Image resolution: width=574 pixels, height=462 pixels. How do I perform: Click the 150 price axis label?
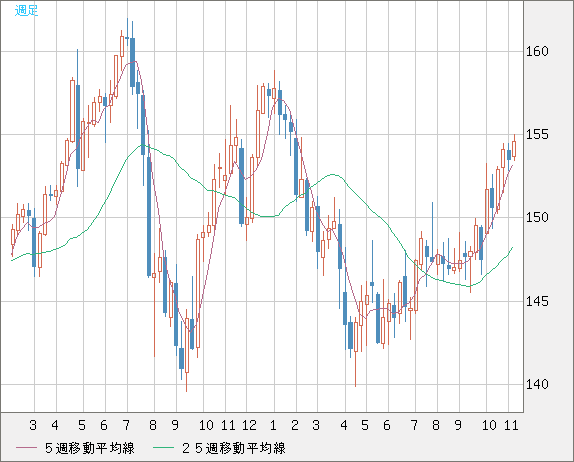[537, 217]
